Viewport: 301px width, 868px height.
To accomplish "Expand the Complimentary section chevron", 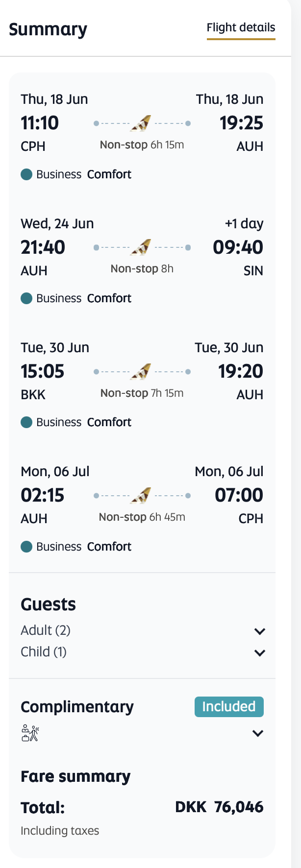I will (x=258, y=733).
